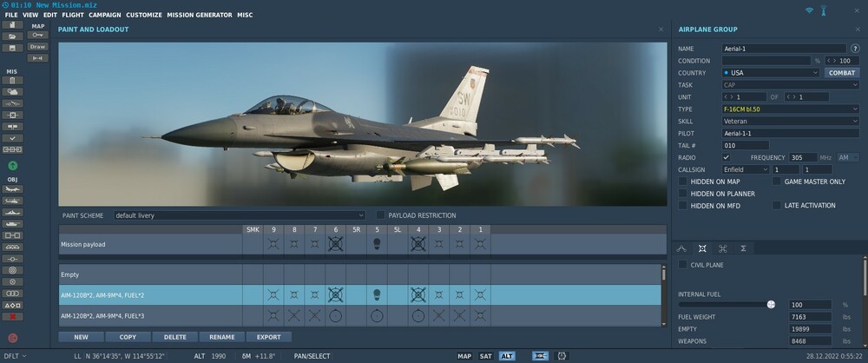
Task: Select the Empty payload row
Action: click(360, 274)
